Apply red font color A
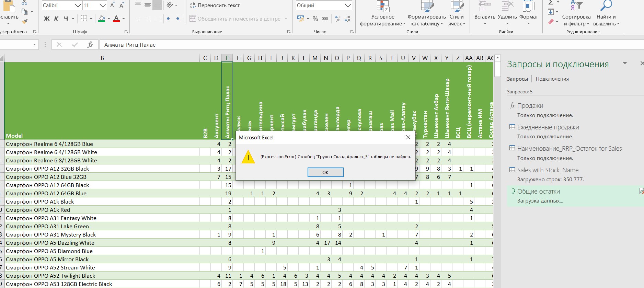Screen dimensions: 644x288 tap(116, 19)
